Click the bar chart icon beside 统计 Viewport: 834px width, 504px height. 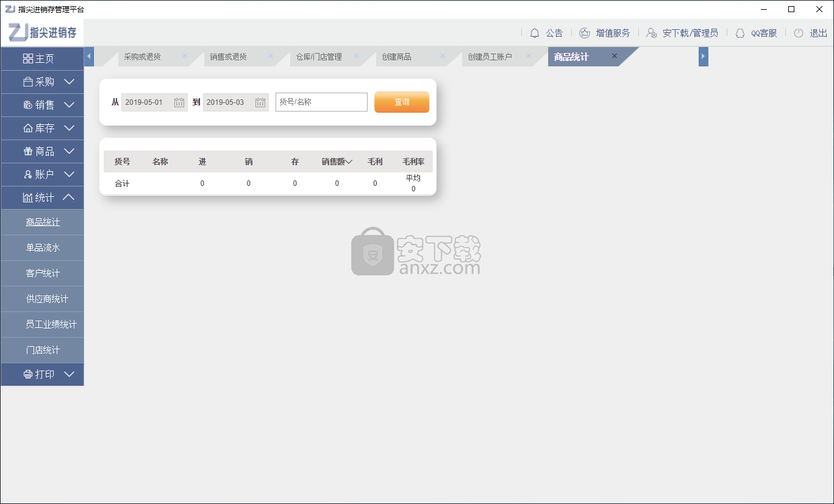click(28, 197)
